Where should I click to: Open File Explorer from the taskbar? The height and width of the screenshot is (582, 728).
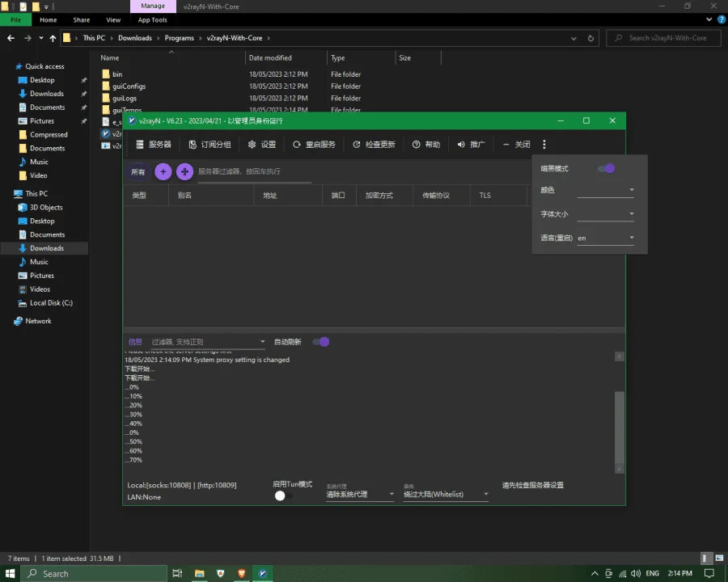click(200, 574)
